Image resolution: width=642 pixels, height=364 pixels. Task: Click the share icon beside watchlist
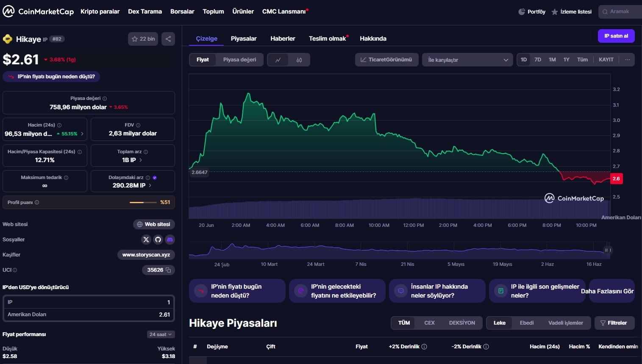tap(168, 39)
